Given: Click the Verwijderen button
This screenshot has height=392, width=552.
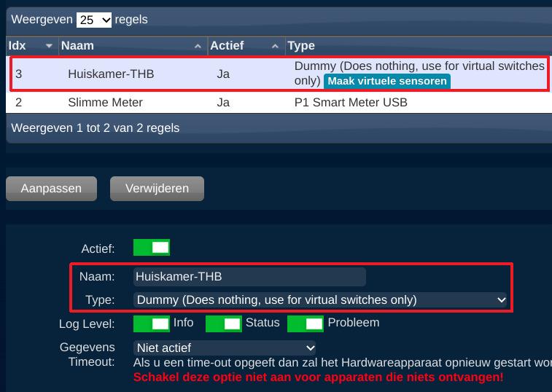Looking at the screenshot, I should [157, 189].
